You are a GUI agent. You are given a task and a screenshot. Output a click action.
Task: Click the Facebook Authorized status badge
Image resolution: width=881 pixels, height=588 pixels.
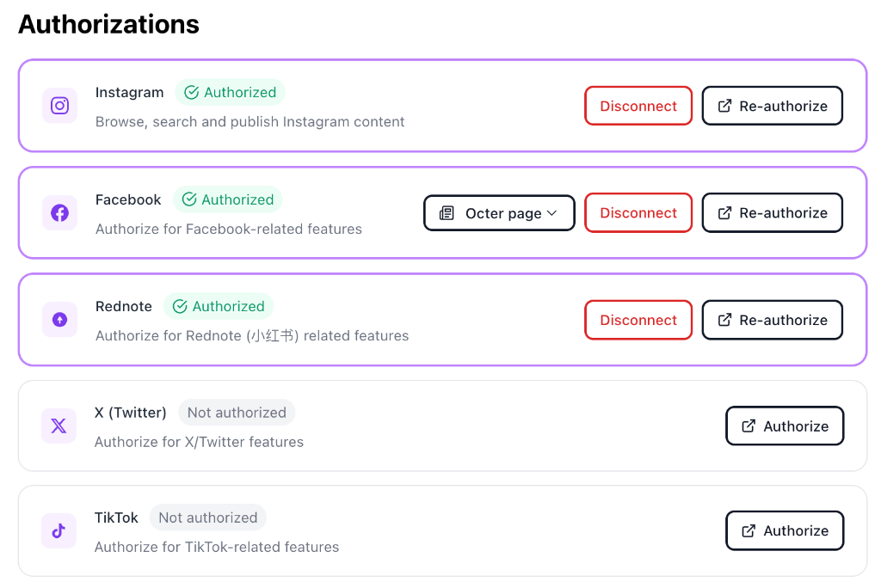pyautogui.click(x=227, y=199)
